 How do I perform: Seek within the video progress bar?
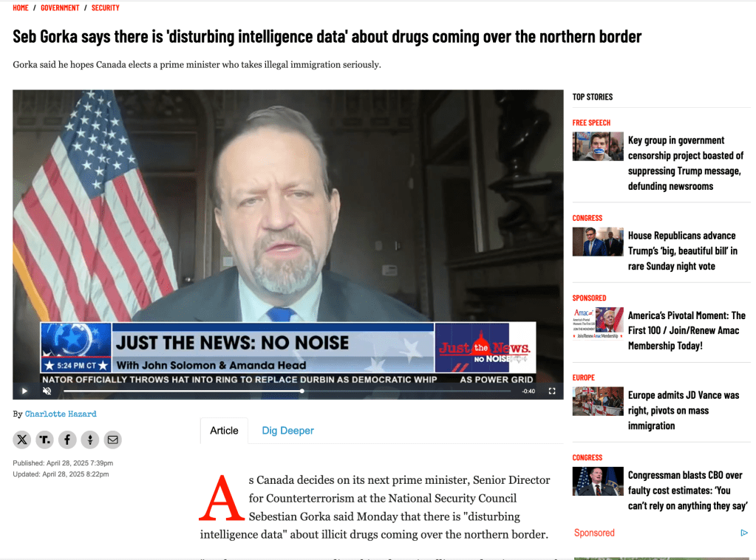(287, 391)
